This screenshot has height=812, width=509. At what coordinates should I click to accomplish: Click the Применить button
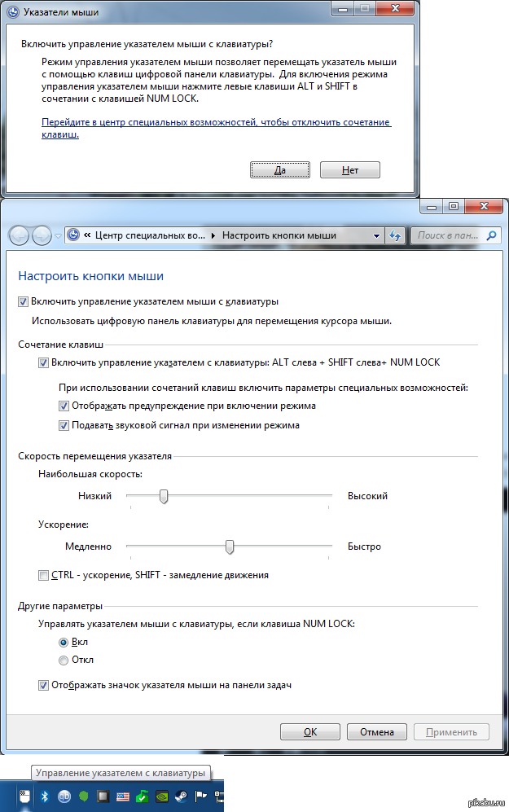[451, 731]
